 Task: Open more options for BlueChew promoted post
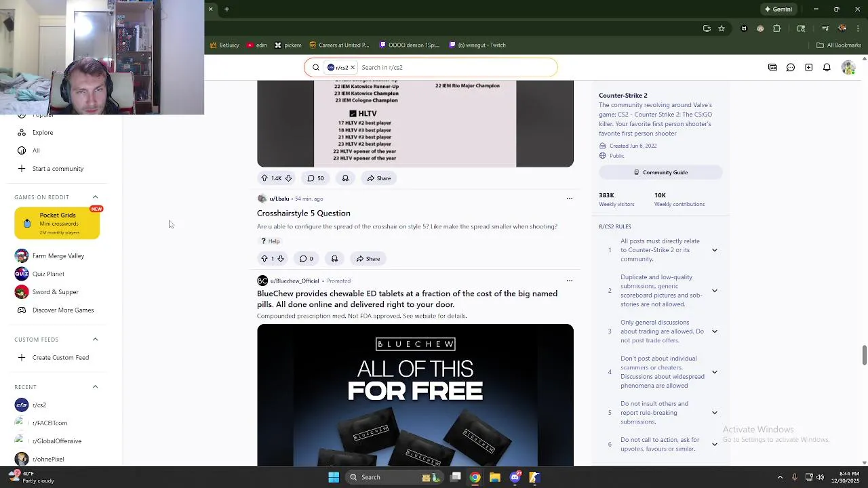(x=569, y=281)
